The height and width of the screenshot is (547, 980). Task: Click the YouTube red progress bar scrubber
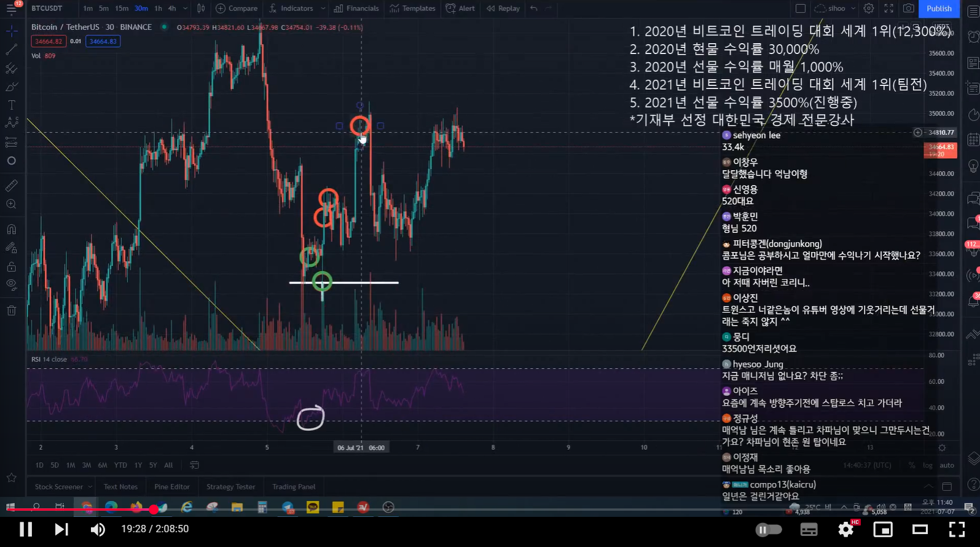point(153,510)
